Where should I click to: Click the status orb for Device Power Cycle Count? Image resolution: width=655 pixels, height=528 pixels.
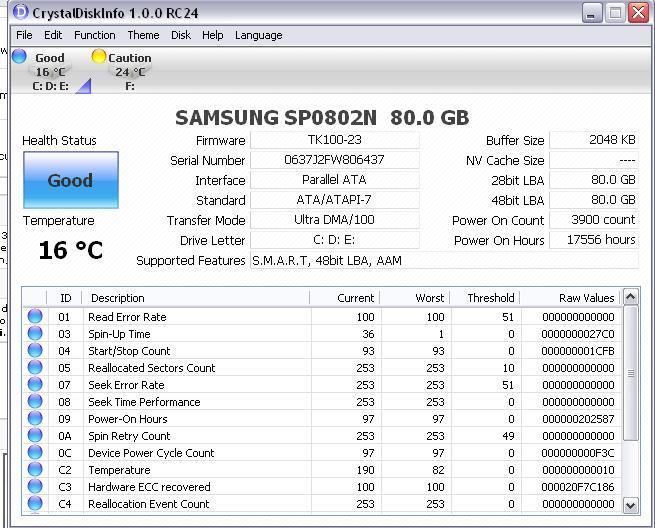[x=35, y=452]
